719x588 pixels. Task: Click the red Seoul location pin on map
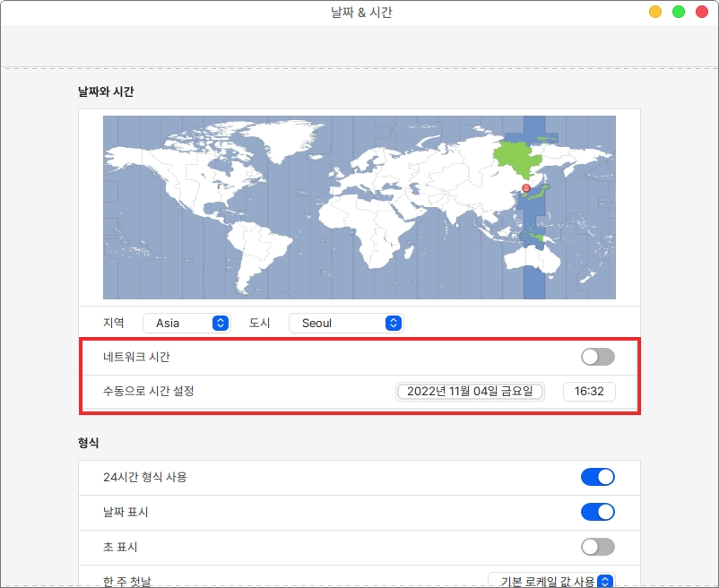526,188
